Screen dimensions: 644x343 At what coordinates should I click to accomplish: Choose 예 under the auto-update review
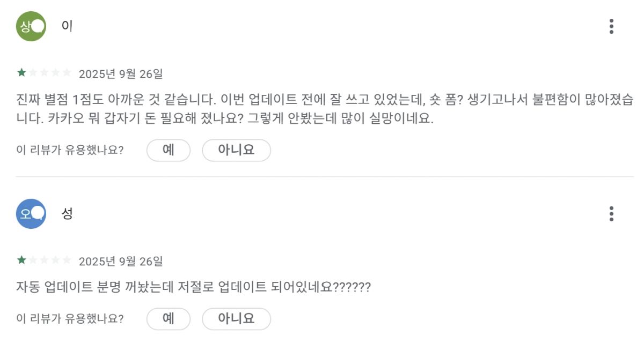pyautogui.click(x=169, y=319)
